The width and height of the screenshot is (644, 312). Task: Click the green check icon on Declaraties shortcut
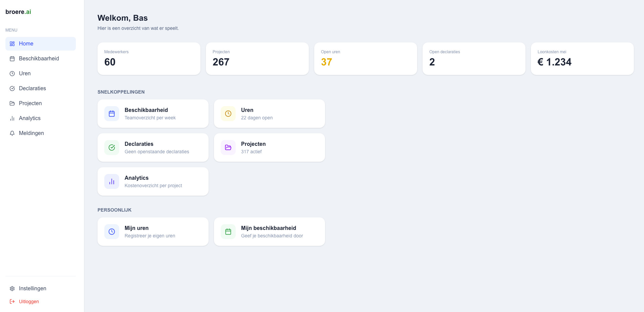tap(112, 148)
